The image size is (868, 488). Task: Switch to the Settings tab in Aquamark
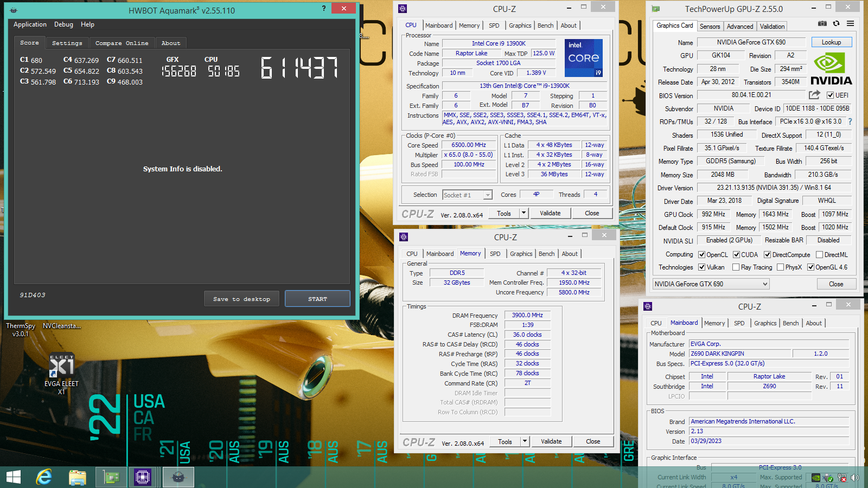point(67,43)
